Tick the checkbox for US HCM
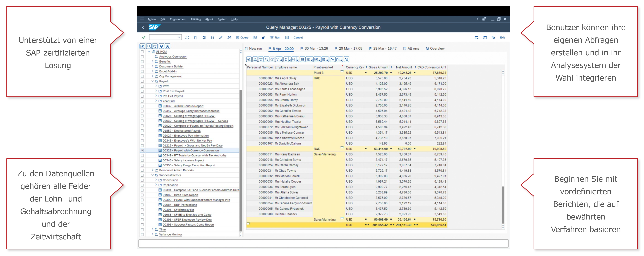 click(x=142, y=51)
